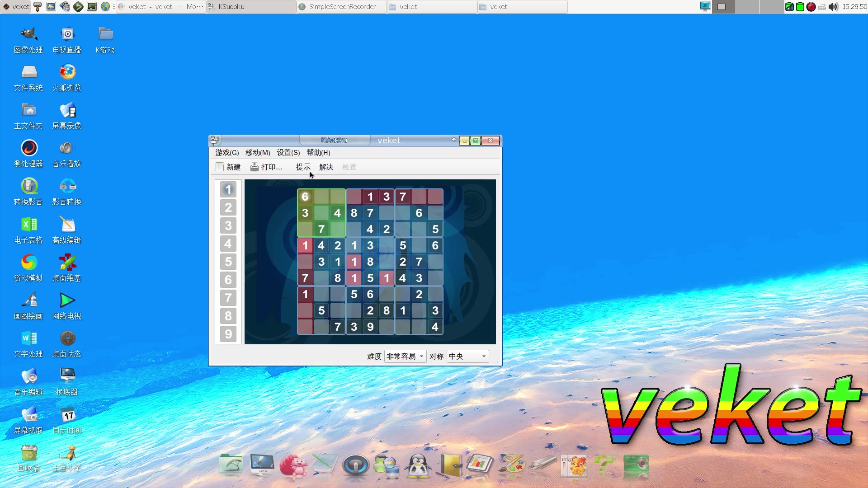This screenshot has width=868, height=488.
Task: Click the 提示 hint button
Action: pyautogui.click(x=303, y=167)
